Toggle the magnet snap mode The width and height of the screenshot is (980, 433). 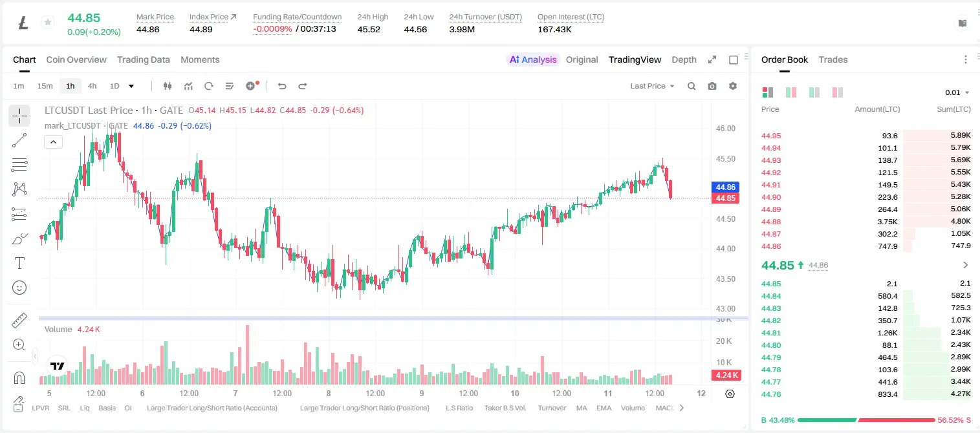[x=19, y=377]
